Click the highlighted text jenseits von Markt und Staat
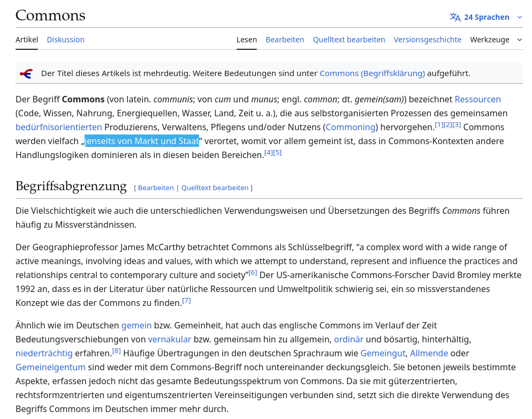This screenshot has width=532, height=419. click(142, 141)
